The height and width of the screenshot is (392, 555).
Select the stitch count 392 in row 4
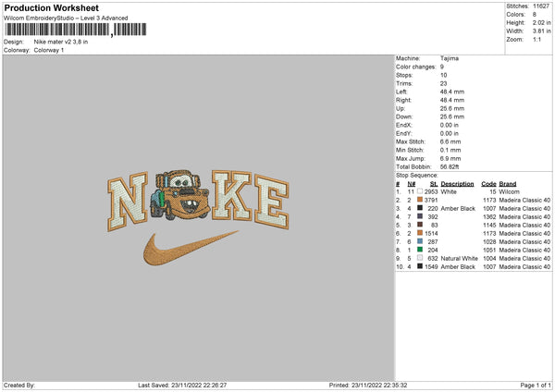click(433, 217)
